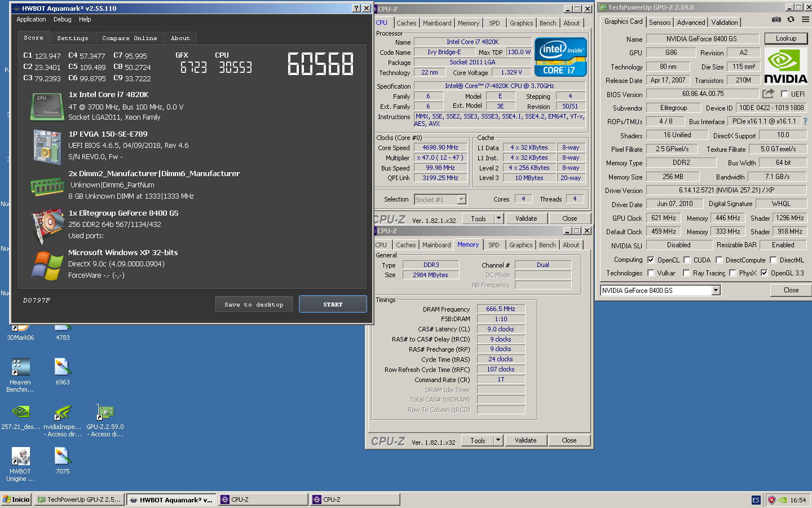Click the D0797F code in Aquamark

(x=37, y=300)
